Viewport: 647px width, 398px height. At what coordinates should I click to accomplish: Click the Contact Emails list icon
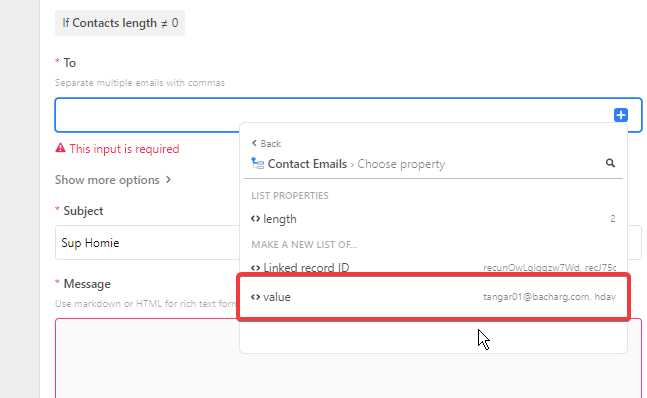click(x=257, y=163)
